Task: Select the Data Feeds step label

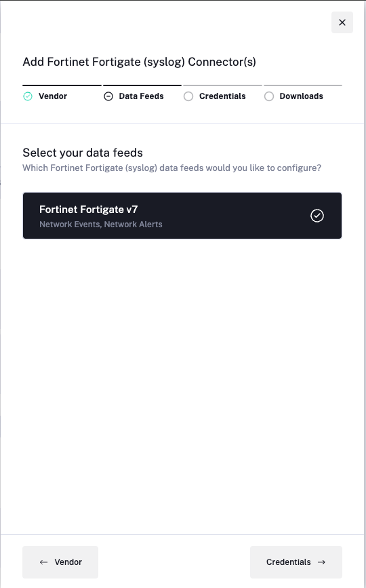Action: 141,96
